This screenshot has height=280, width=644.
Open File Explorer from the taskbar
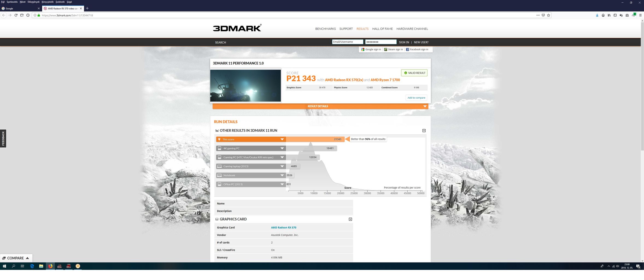pos(41,266)
